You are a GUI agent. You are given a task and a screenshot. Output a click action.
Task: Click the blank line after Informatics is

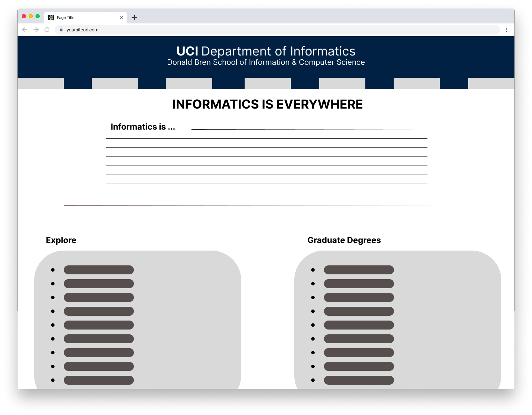click(x=309, y=128)
